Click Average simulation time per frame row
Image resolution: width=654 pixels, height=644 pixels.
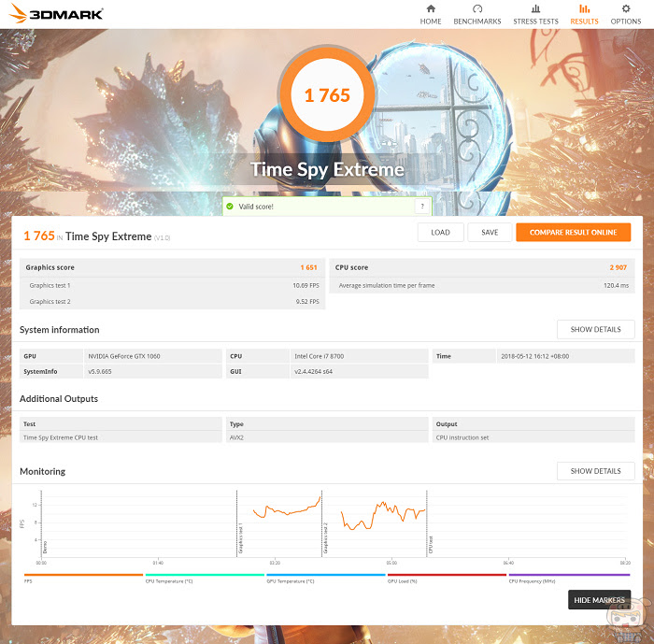[482, 285]
